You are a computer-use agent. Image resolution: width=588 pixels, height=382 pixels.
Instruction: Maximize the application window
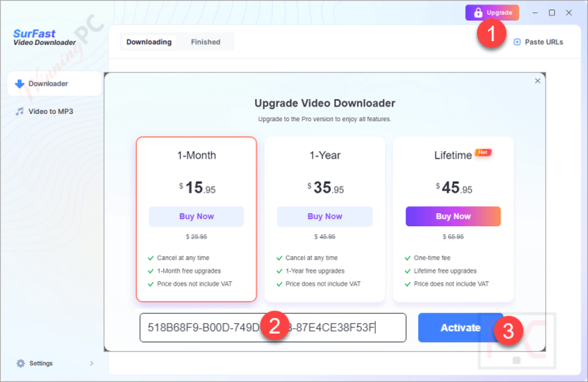[x=552, y=13]
